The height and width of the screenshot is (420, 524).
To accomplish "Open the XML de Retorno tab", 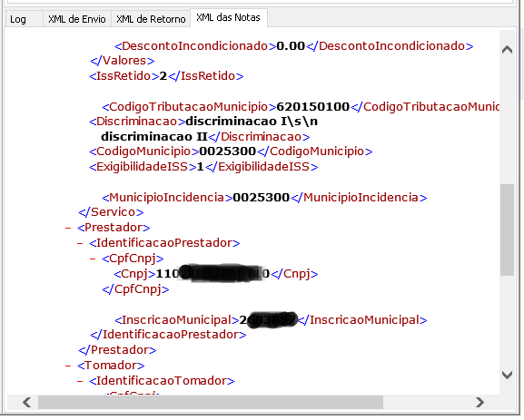I will click(x=151, y=19).
